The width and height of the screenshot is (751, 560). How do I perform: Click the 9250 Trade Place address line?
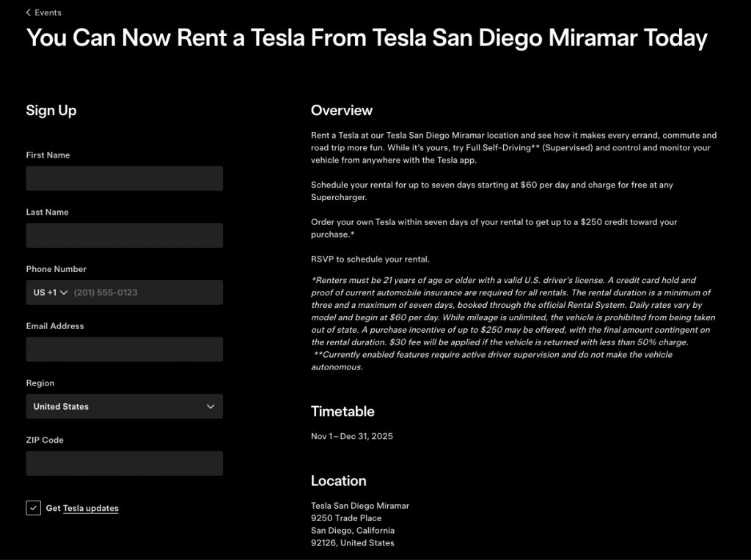click(346, 518)
